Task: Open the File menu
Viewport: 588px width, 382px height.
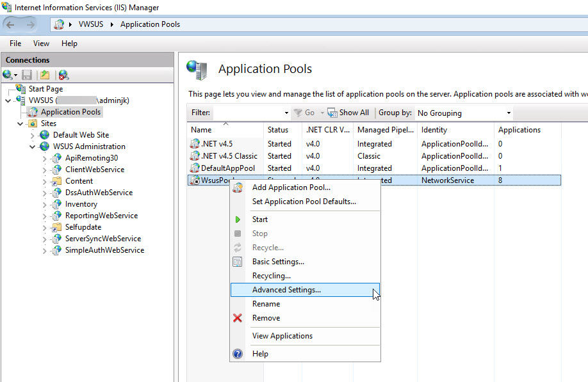Action: tap(15, 44)
